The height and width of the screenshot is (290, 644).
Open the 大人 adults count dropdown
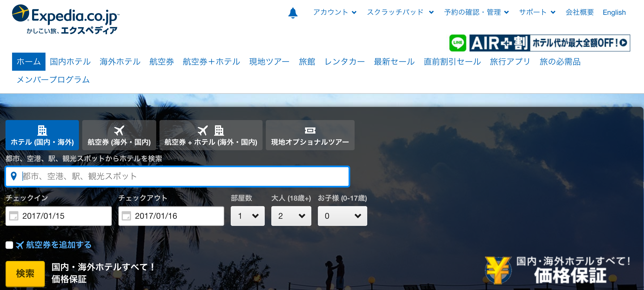coord(291,216)
